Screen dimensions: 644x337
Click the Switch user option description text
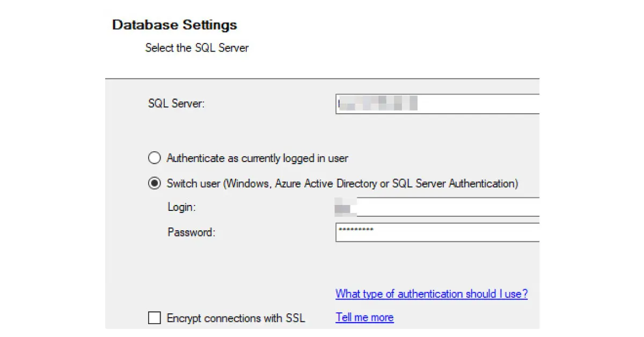[342, 184]
